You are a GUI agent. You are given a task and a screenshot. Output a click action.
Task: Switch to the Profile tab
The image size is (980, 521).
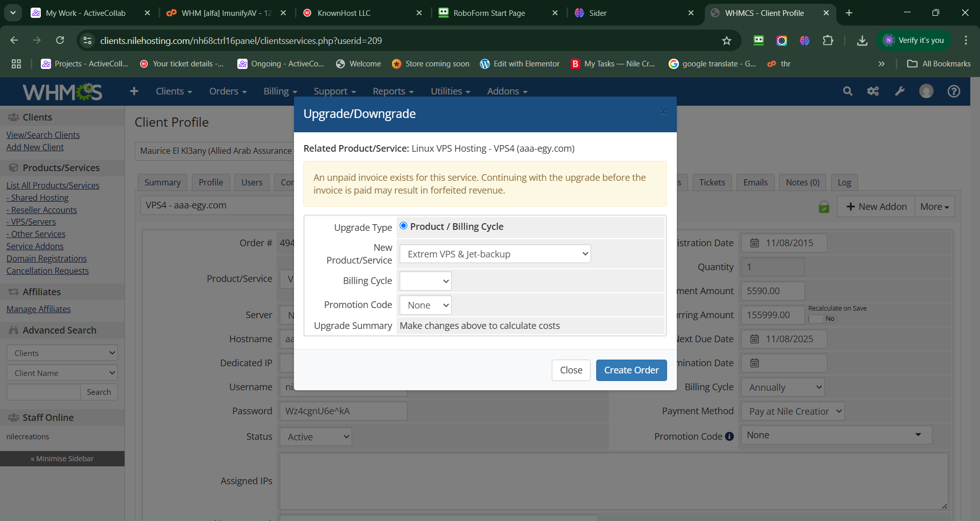pyautogui.click(x=211, y=182)
